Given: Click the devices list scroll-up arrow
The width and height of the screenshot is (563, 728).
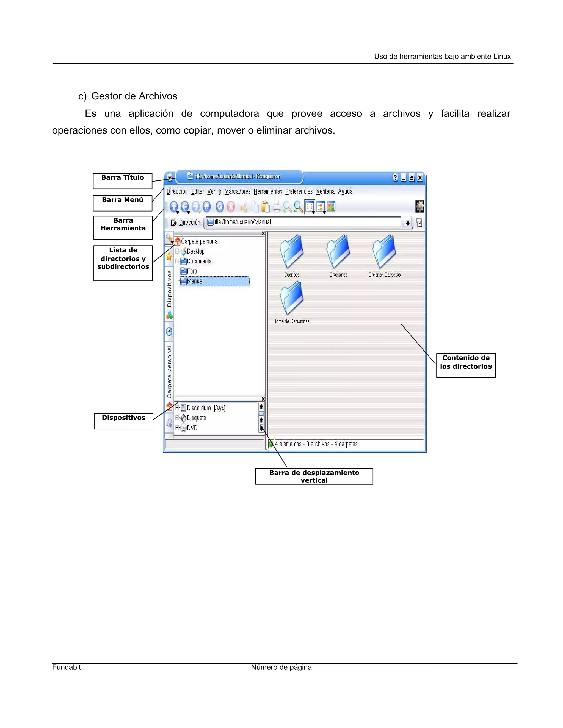Looking at the screenshot, I should (x=261, y=407).
